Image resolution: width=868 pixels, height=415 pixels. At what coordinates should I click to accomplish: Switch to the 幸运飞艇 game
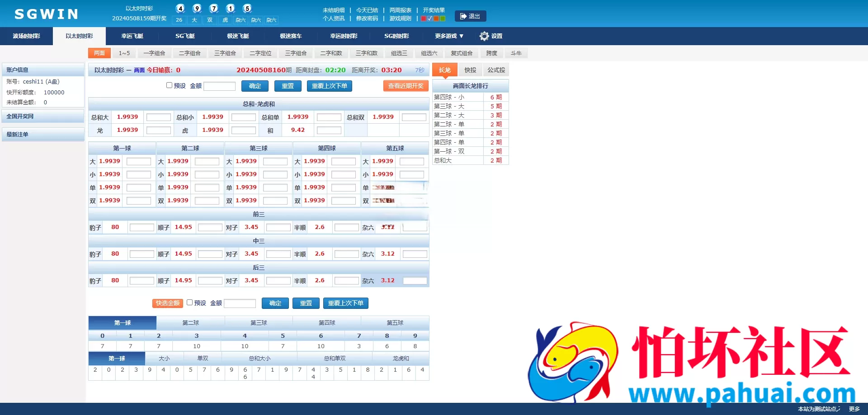pos(132,36)
